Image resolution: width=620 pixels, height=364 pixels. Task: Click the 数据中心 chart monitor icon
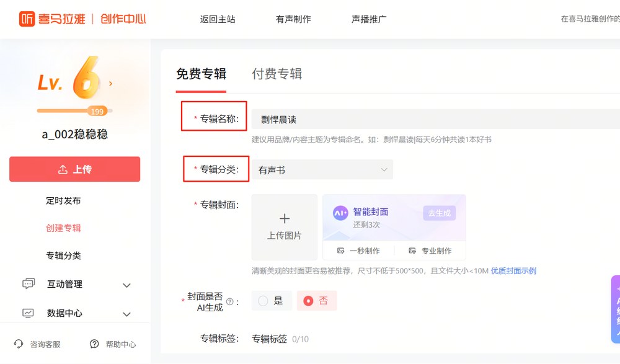pos(28,313)
